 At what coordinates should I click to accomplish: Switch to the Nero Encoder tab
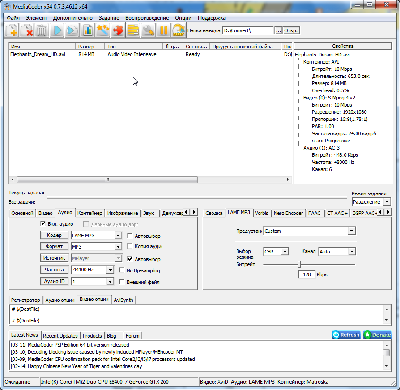click(288, 213)
